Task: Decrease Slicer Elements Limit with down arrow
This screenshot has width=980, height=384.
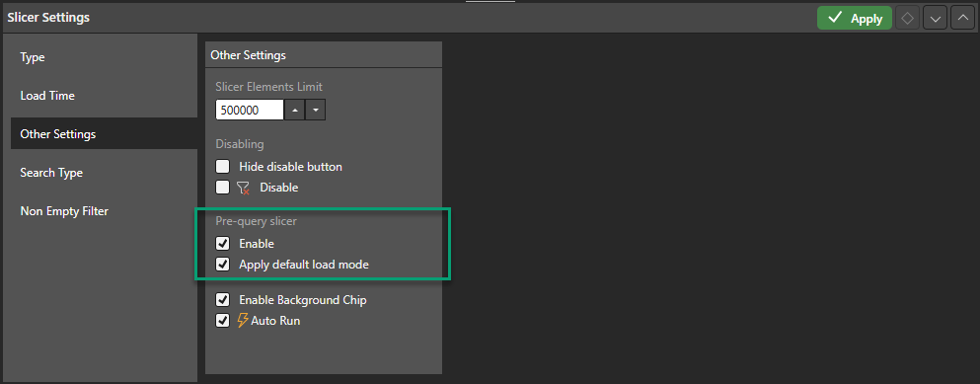Action: [316, 111]
